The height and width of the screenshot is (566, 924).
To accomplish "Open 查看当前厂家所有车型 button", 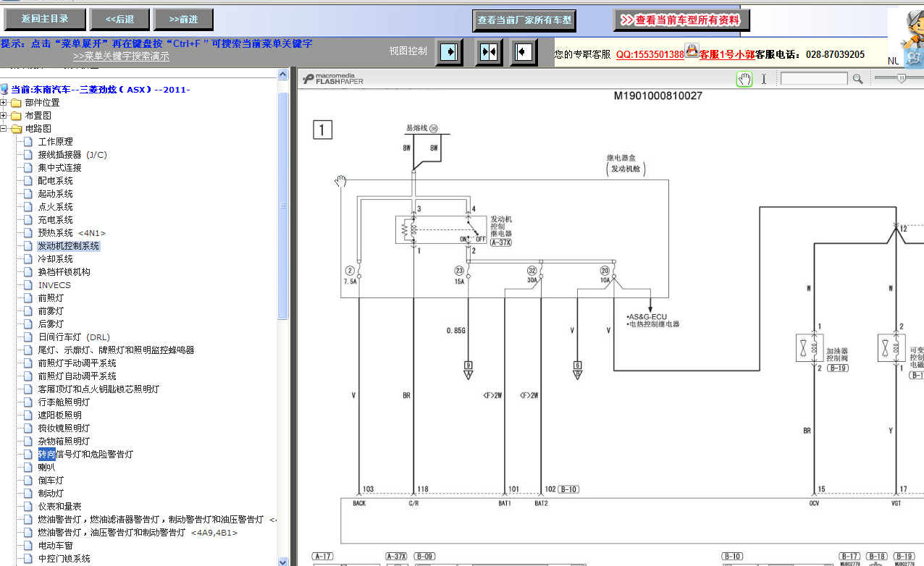I will [524, 20].
